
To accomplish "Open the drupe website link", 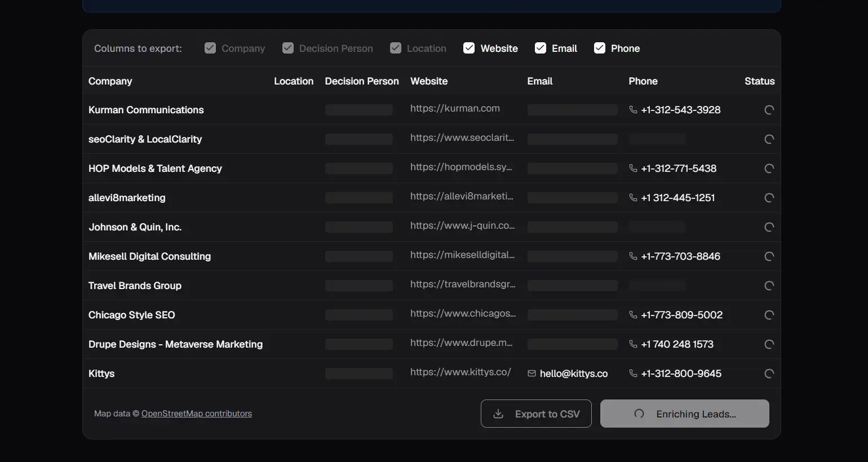I will pyautogui.click(x=462, y=343).
